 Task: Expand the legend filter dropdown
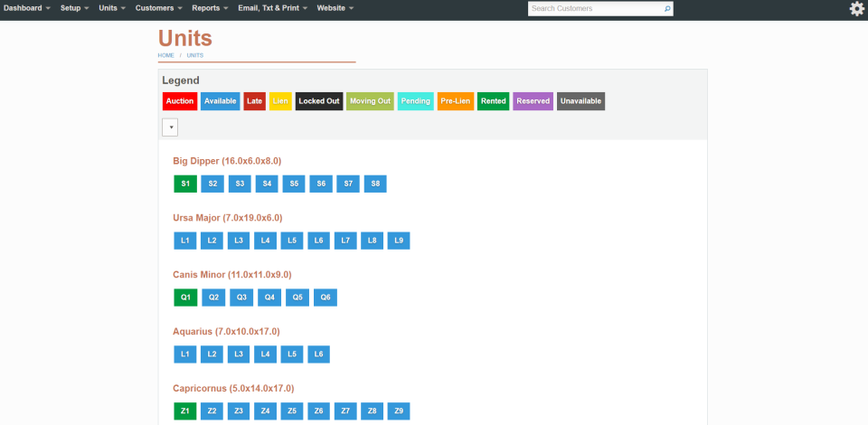click(170, 127)
